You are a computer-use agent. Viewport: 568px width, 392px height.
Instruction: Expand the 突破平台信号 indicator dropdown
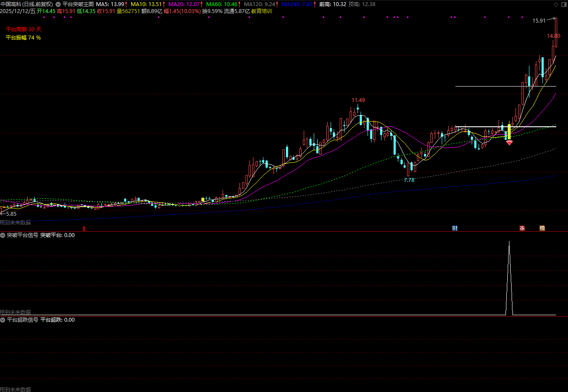point(3,235)
